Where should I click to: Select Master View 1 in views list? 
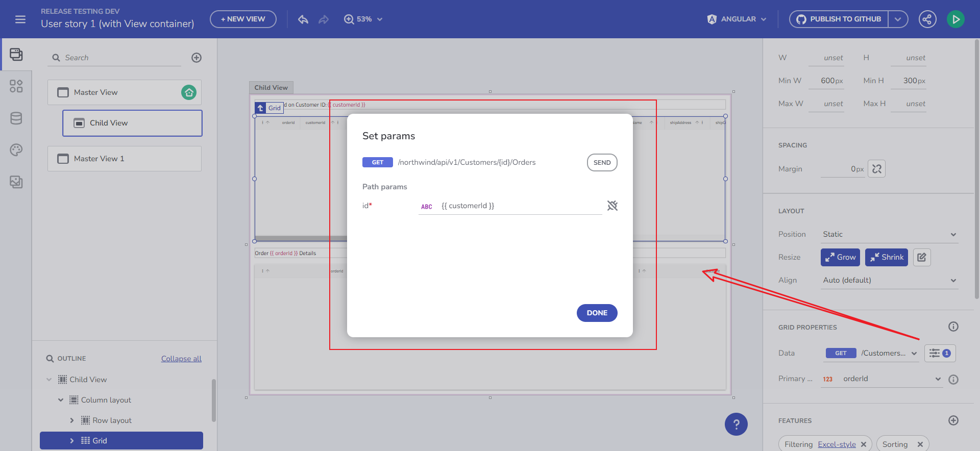[125, 159]
